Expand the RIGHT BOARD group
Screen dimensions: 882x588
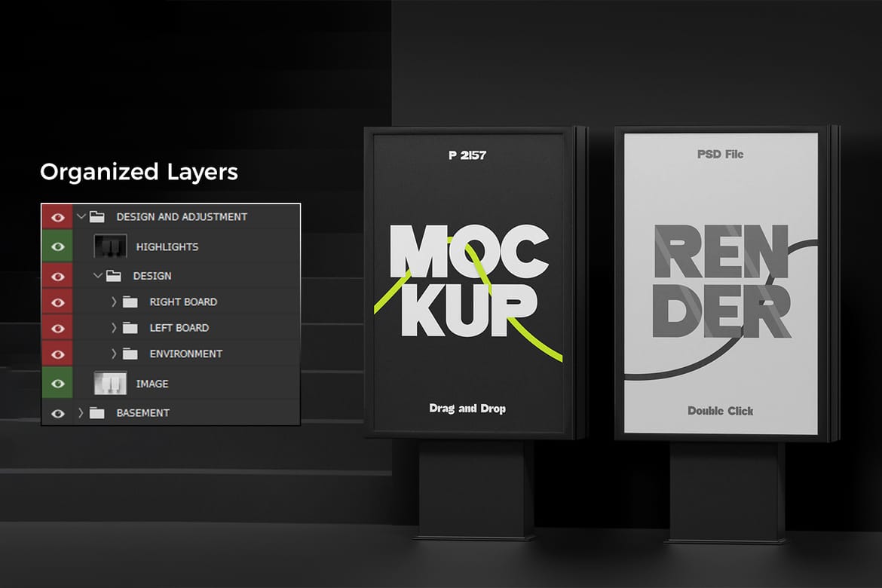(114, 302)
